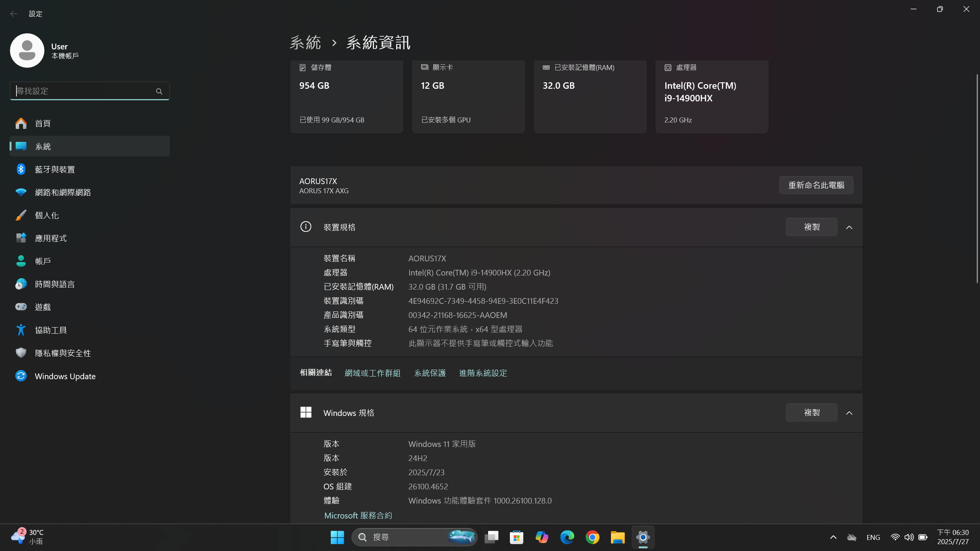Click the 裝置規格 info icon
The width and height of the screenshot is (980, 551).
click(x=306, y=227)
